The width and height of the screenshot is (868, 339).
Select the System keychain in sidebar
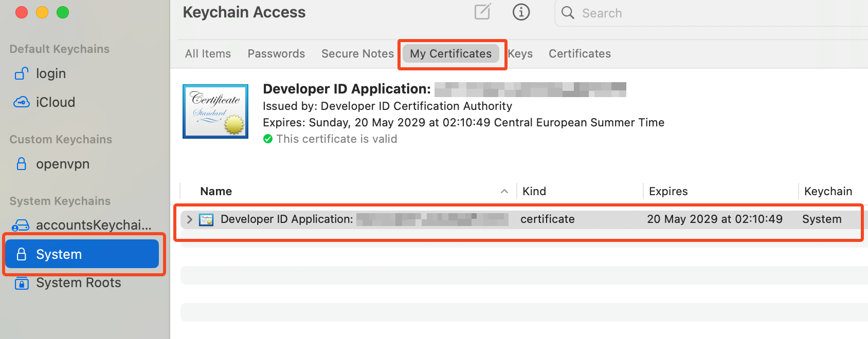pyautogui.click(x=82, y=254)
